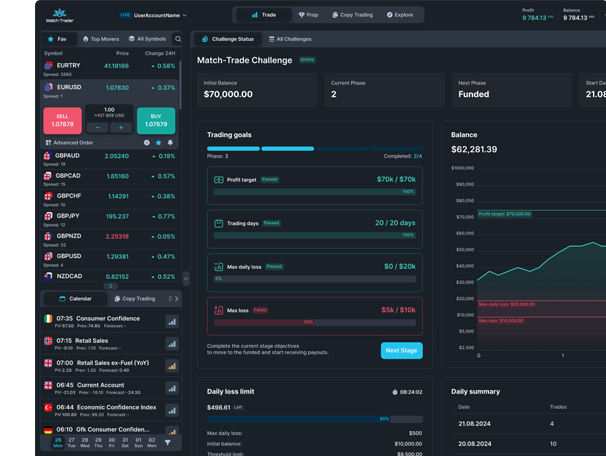Open the UserAccountName account dropdown
The width and height of the screenshot is (606, 456).
pos(160,15)
